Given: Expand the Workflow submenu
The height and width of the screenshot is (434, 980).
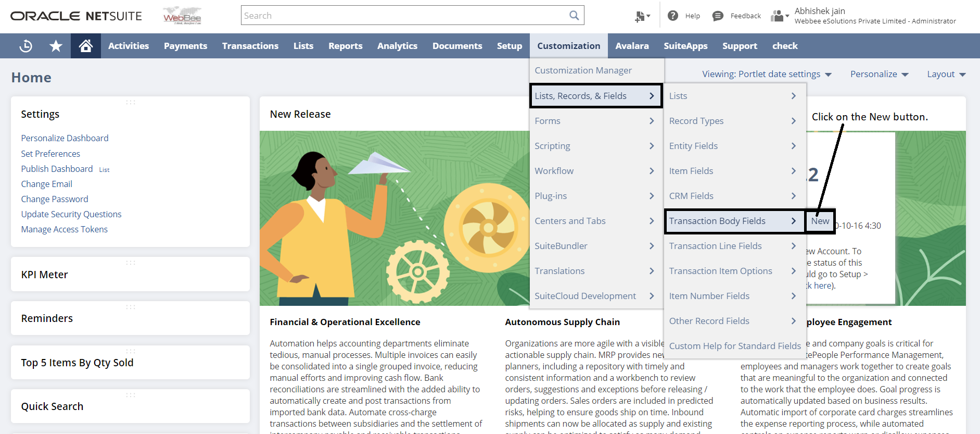Looking at the screenshot, I should click(x=596, y=171).
